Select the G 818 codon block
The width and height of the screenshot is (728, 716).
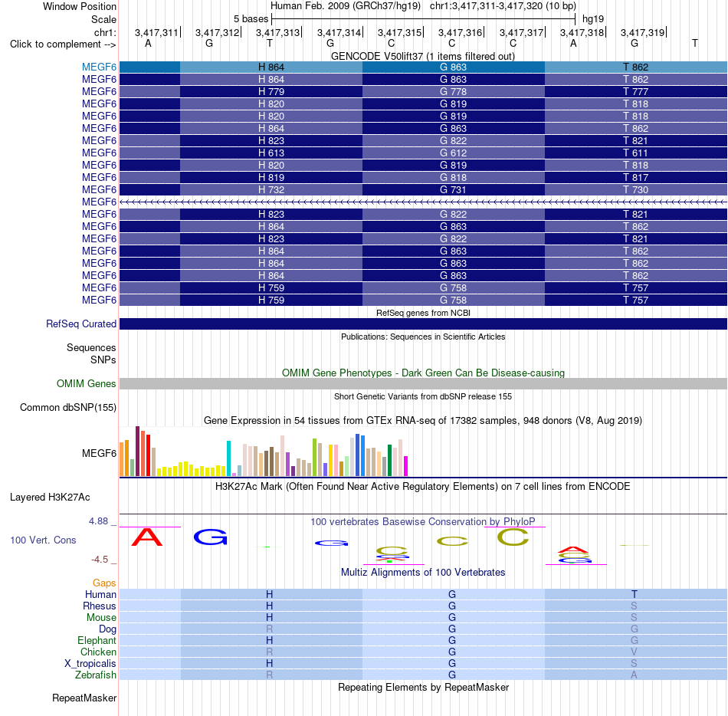(x=453, y=177)
